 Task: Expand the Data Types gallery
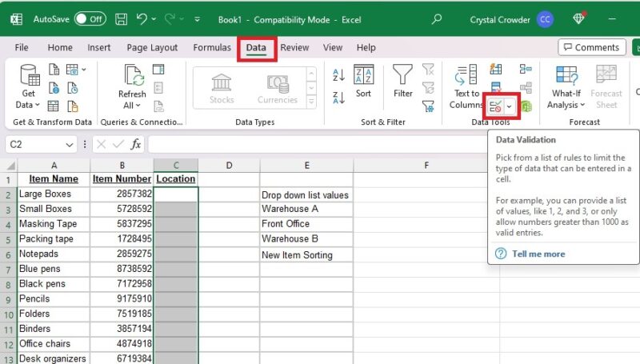pyautogui.click(x=311, y=102)
